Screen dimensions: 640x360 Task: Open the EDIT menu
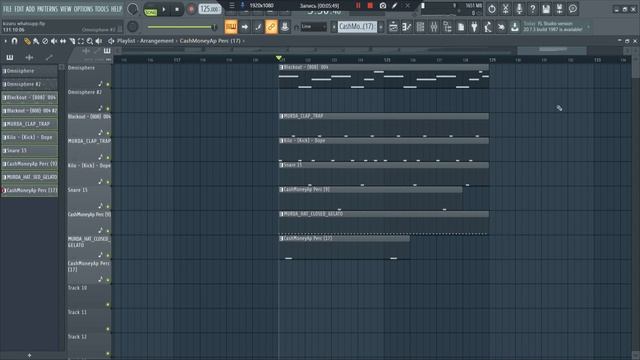point(19,9)
